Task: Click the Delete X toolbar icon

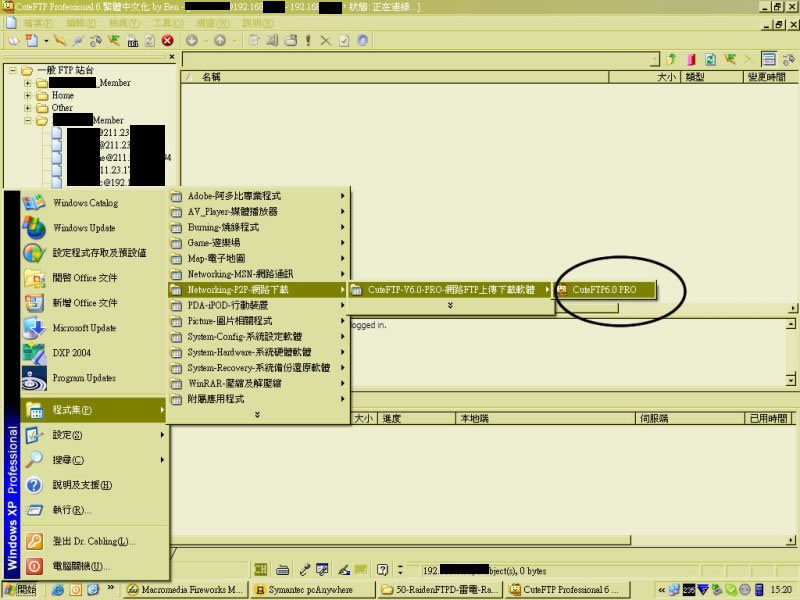Action: click(x=326, y=40)
